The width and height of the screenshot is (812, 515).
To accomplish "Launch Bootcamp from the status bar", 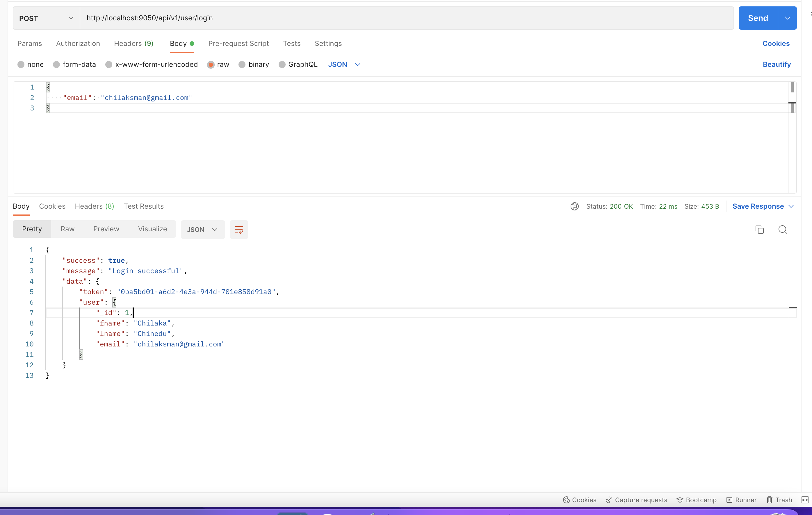I will (x=697, y=500).
